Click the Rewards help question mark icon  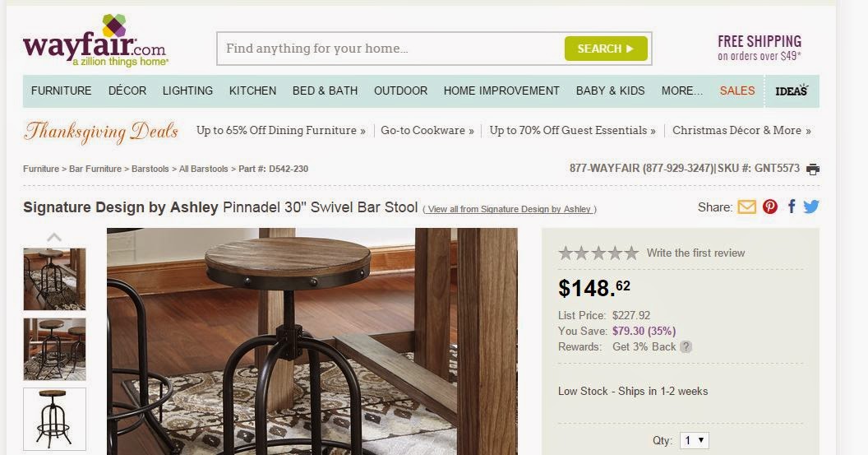pyautogui.click(x=686, y=347)
